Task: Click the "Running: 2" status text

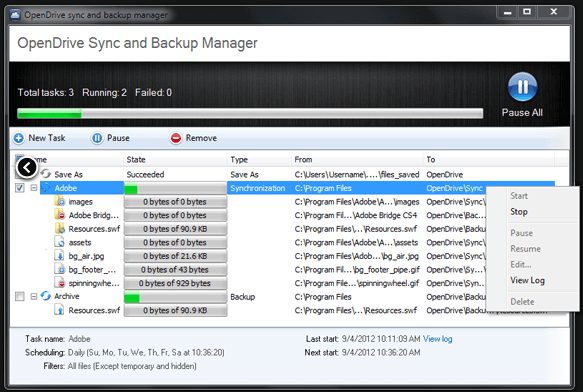Action: 104,93
